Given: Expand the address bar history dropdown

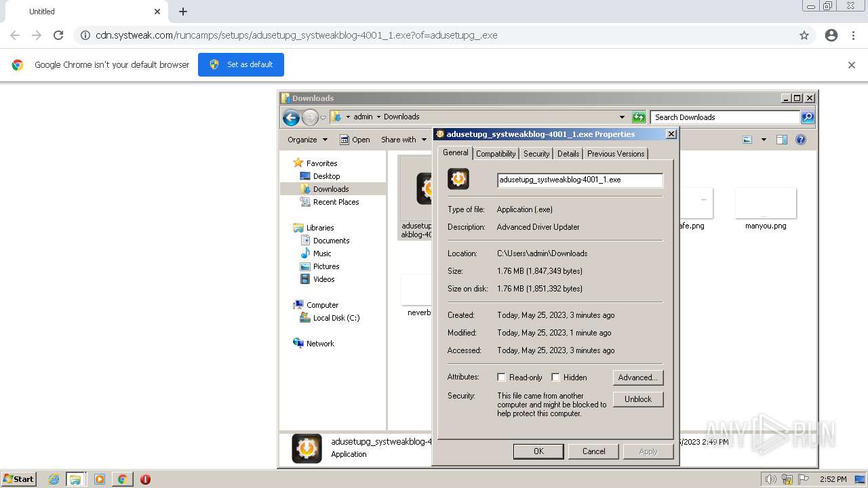Looking at the screenshot, I should point(622,117).
